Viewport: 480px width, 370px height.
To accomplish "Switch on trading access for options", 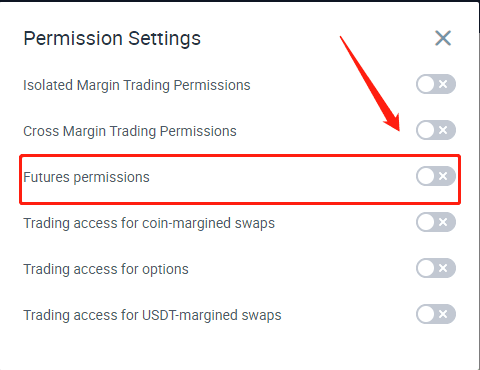I will (436, 268).
